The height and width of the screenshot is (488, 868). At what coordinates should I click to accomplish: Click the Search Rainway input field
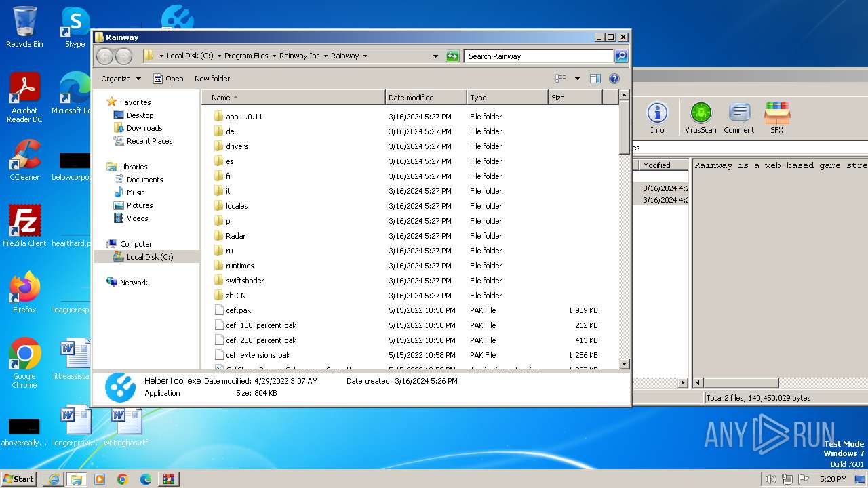coord(538,56)
